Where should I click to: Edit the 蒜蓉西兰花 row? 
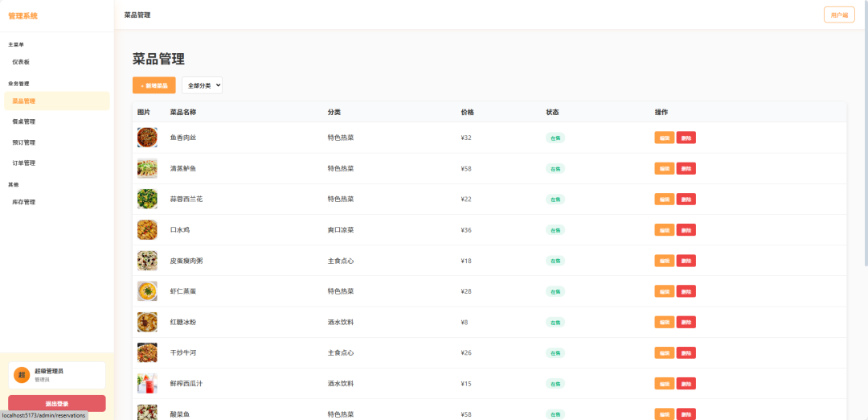(x=665, y=199)
